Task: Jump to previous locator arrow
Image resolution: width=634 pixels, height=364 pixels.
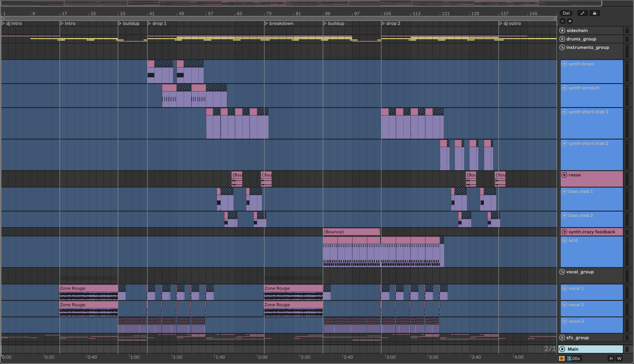Action: 562,21
